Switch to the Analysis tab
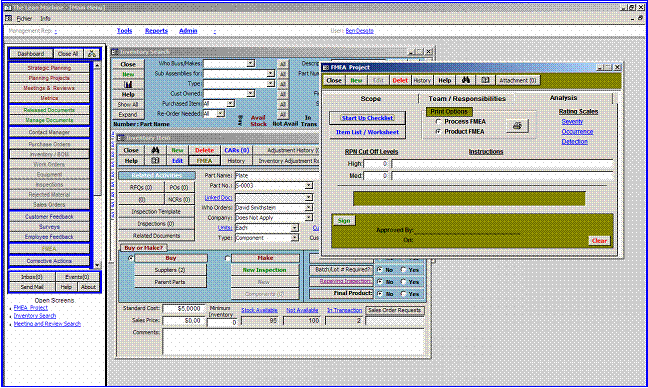This screenshot has width=648, height=388. [563, 98]
